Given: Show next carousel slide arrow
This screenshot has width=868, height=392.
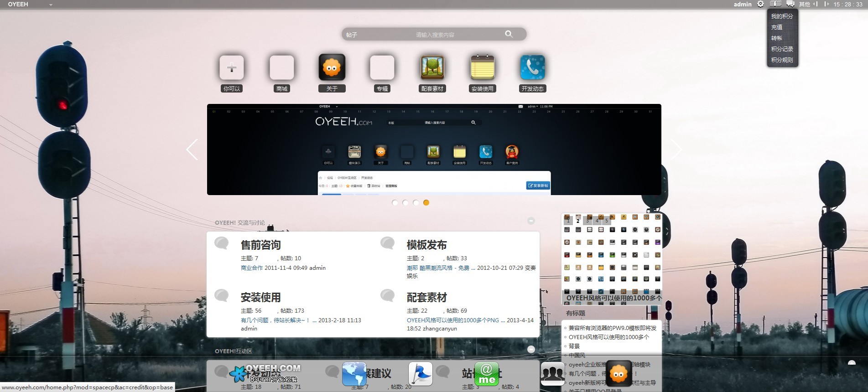Looking at the screenshot, I should [676, 150].
